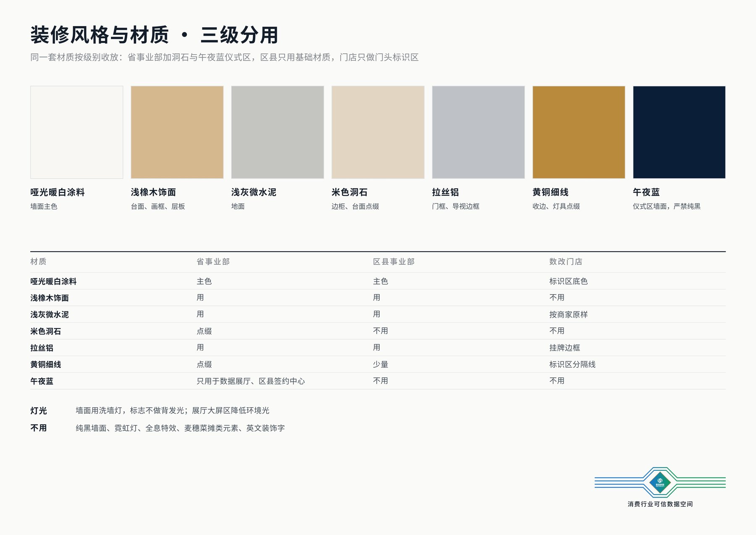Viewport: 756px width, 535px height.
Task: Click 标识区分隔线 in the 黄铜细线 row
Action: tap(572, 364)
